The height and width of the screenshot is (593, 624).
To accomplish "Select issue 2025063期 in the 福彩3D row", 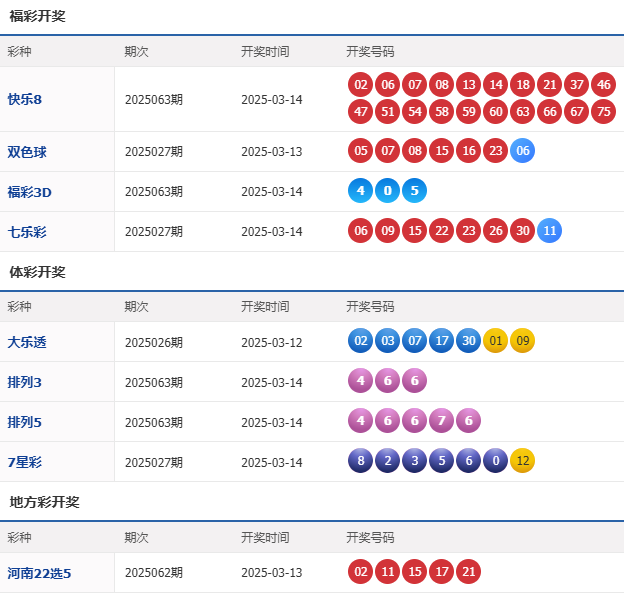I will click(x=154, y=192).
